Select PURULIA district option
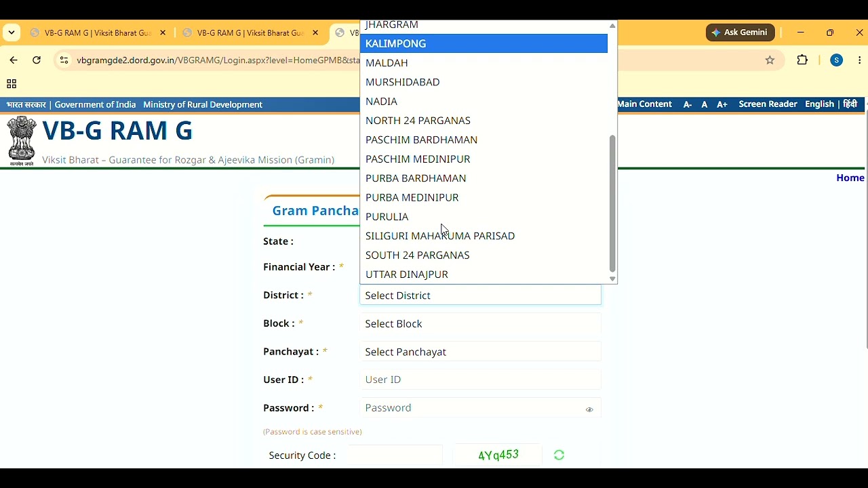868x488 pixels. [x=484, y=217]
